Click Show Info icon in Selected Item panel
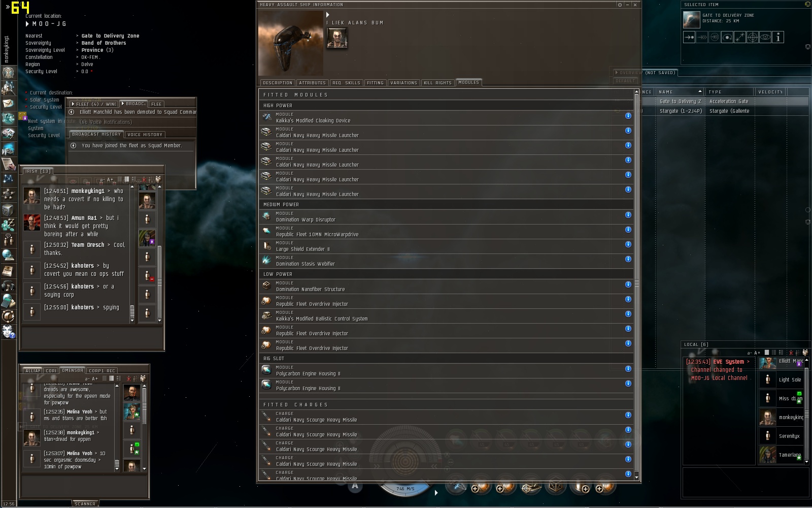812x508 pixels. tap(778, 37)
